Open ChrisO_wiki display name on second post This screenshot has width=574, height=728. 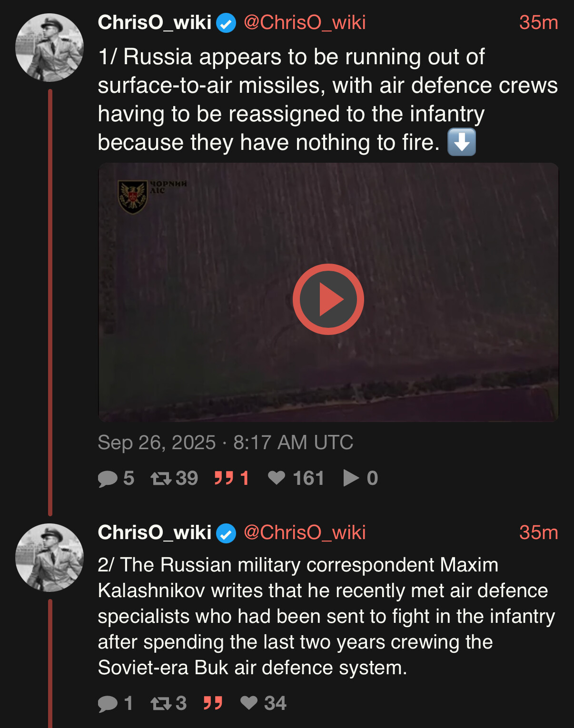click(154, 532)
